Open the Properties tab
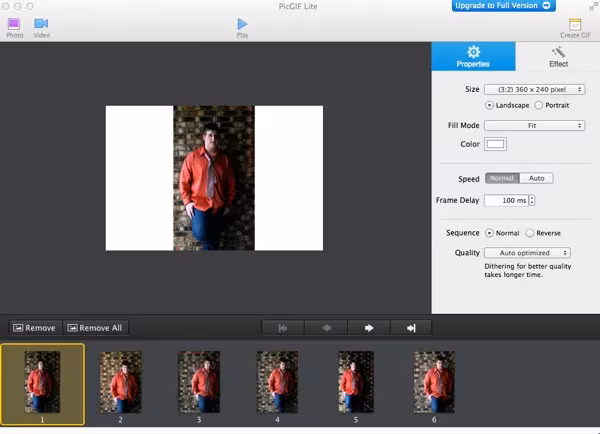The image size is (600, 434). pos(473,56)
